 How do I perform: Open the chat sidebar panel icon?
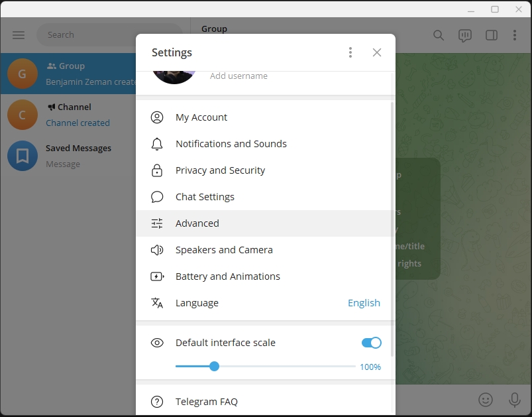pos(492,35)
